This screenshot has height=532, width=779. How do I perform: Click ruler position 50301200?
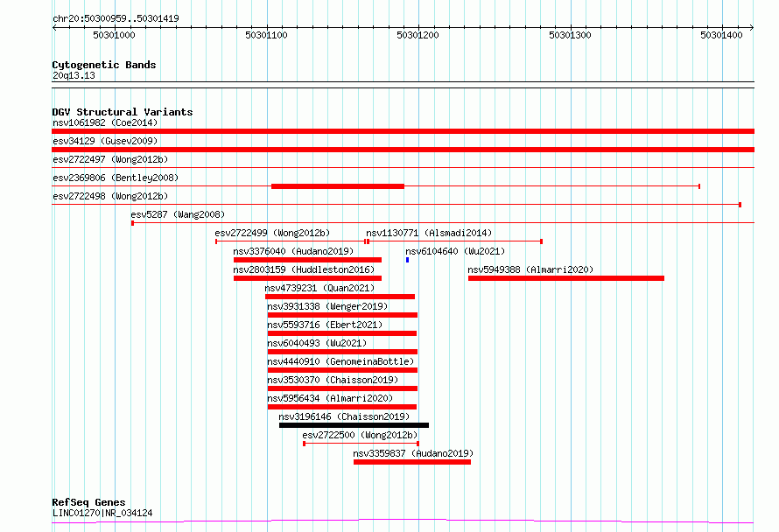tap(418, 35)
